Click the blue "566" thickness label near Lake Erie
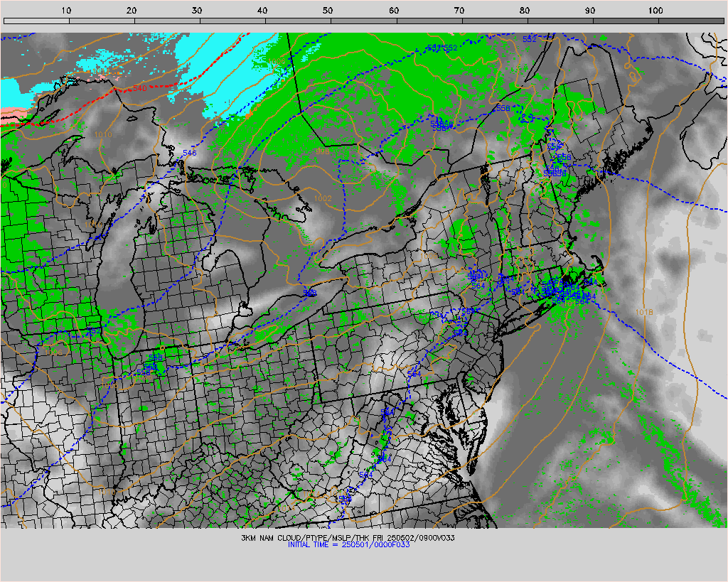Viewport: 728px width, 582px height. (310, 293)
